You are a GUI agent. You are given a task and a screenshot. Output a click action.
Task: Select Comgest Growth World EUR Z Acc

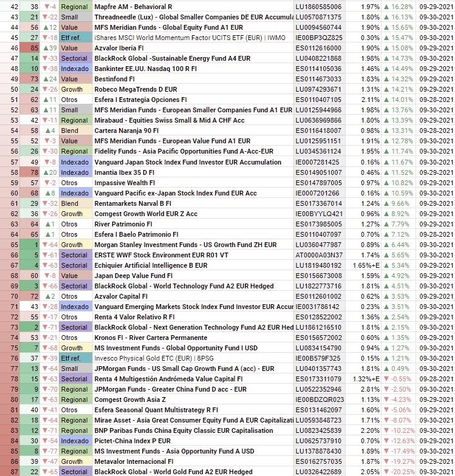(193, 214)
